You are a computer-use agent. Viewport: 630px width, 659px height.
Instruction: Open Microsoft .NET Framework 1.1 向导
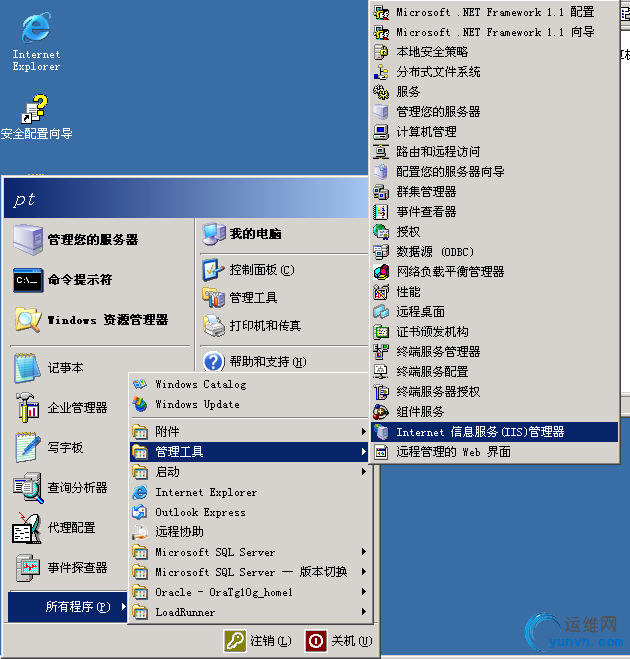[x=495, y=32]
